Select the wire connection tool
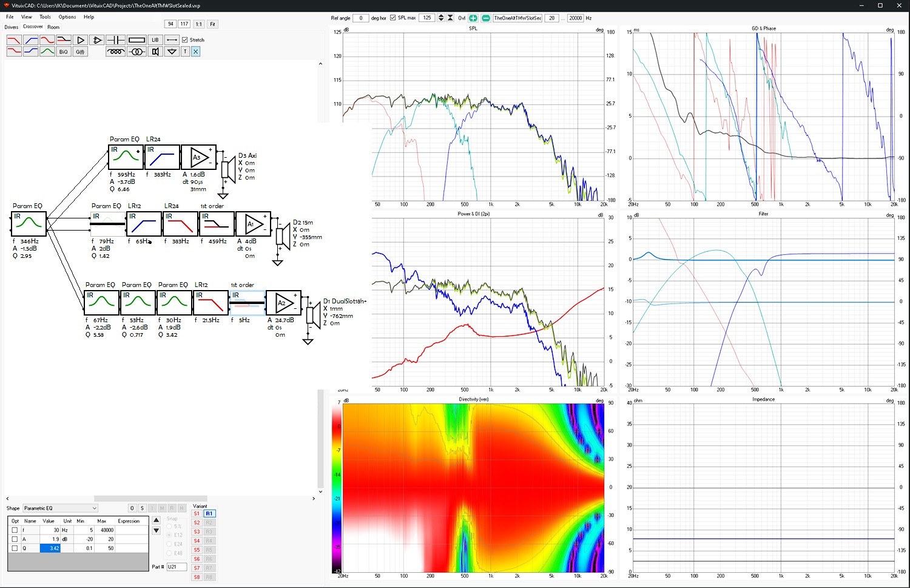910x588 pixels. 172,40
